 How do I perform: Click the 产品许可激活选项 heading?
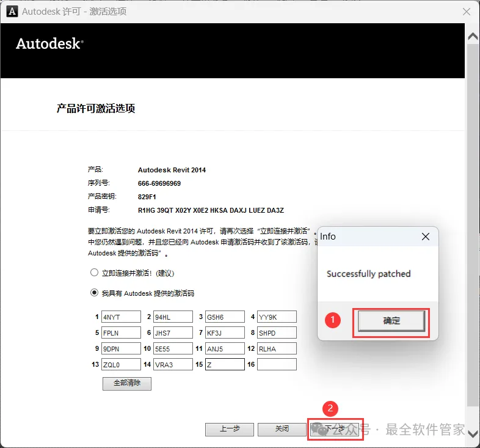96,108
